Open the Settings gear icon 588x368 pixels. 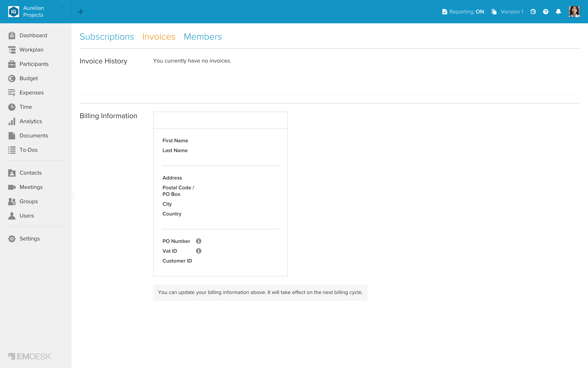click(12, 239)
